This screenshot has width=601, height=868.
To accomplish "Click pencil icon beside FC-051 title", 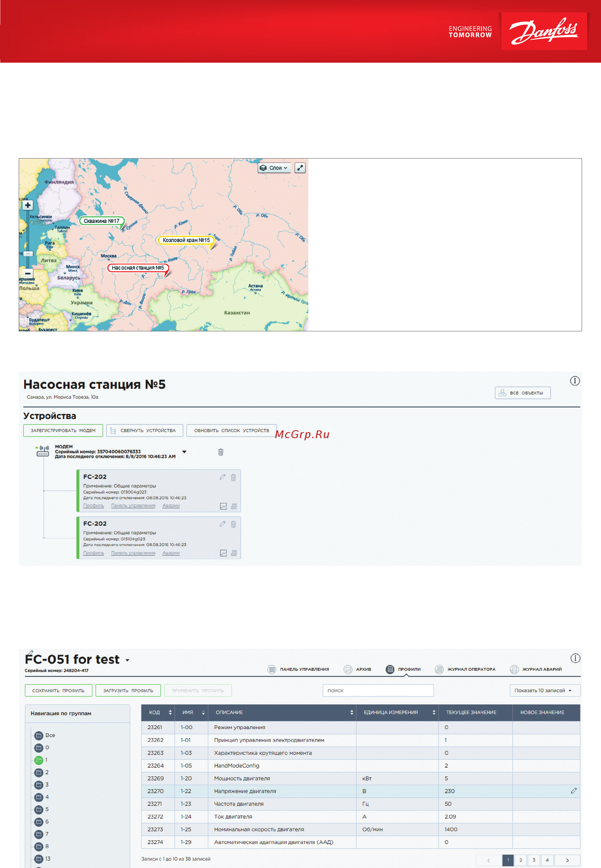I will pos(30,653).
